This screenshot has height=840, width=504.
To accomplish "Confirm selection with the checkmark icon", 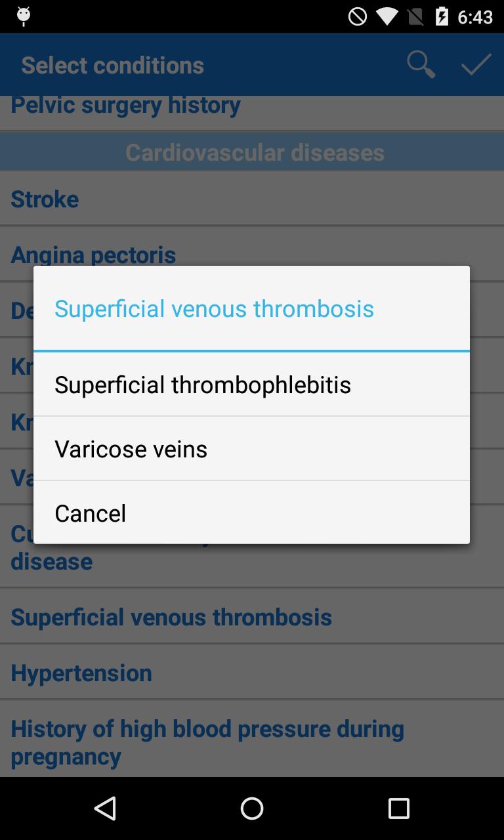I will point(476,64).
